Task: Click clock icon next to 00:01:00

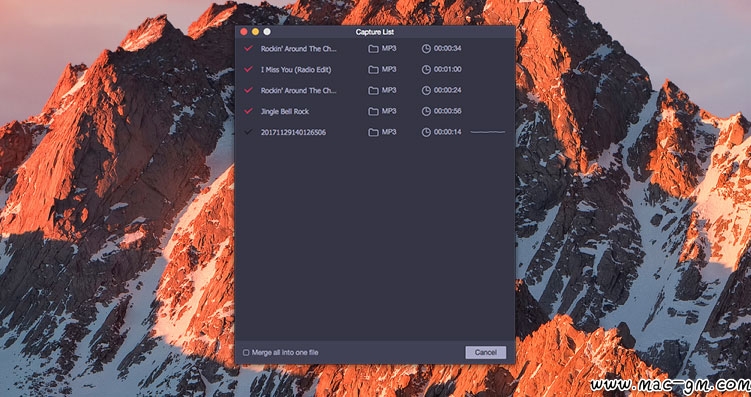Action: click(426, 70)
